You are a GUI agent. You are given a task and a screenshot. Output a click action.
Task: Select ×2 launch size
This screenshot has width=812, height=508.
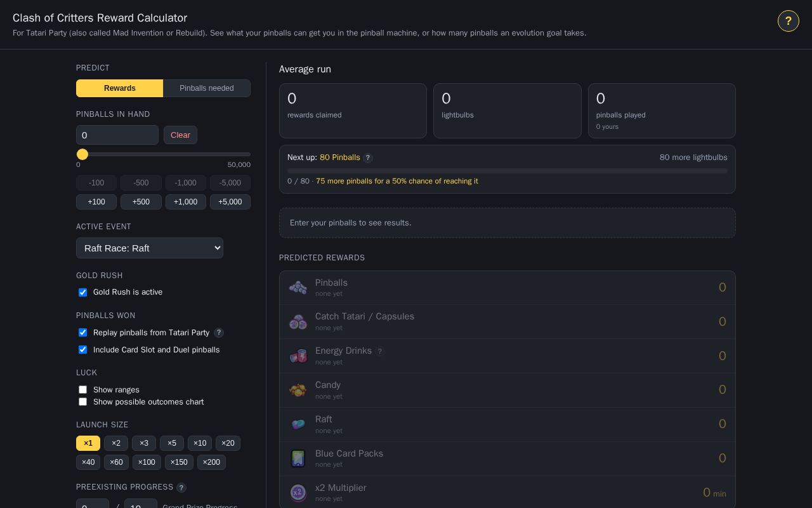[116, 443]
